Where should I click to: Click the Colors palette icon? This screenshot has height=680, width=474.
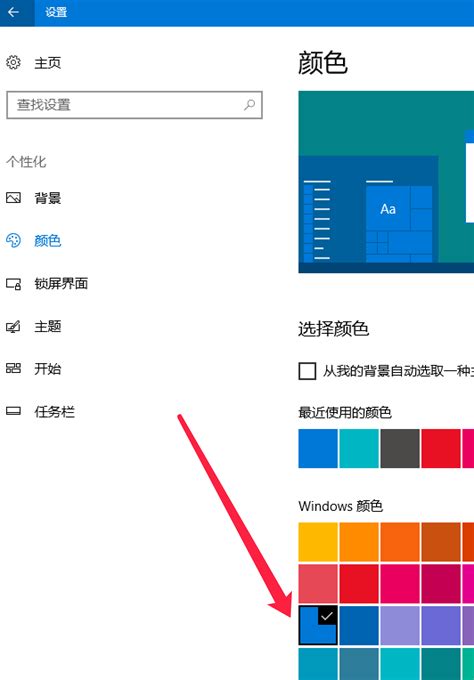click(x=13, y=241)
